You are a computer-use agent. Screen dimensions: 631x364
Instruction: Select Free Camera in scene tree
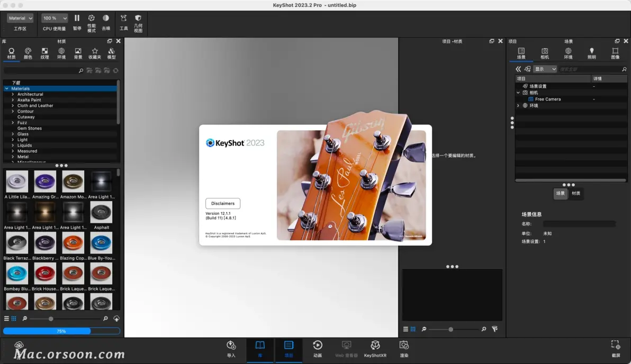tap(548, 99)
